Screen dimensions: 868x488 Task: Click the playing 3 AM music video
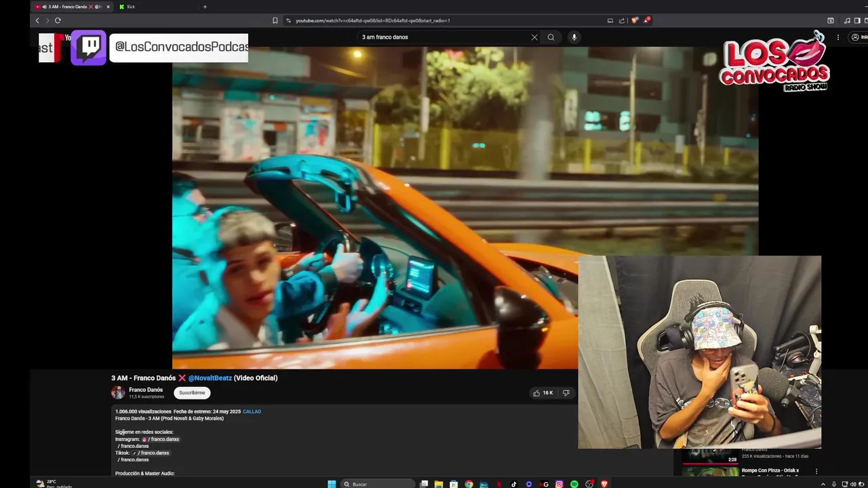[x=465, y=207]
